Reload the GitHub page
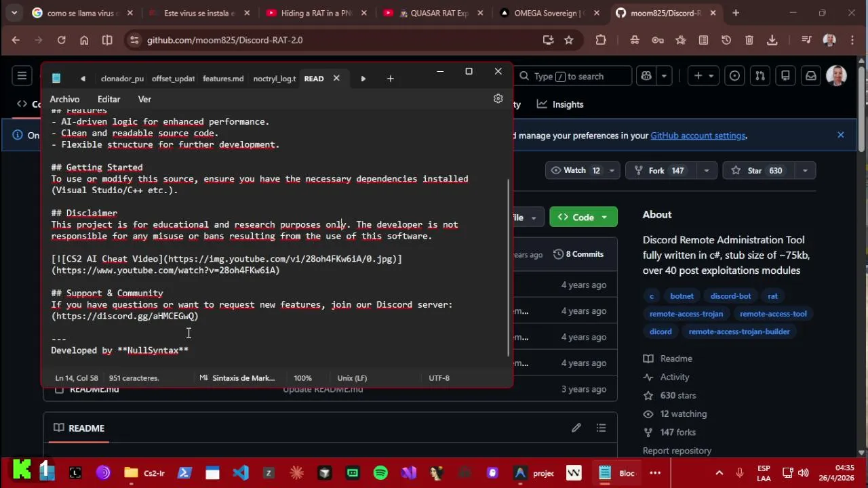Screen dimensions: 868x488 tap(61, 40)
